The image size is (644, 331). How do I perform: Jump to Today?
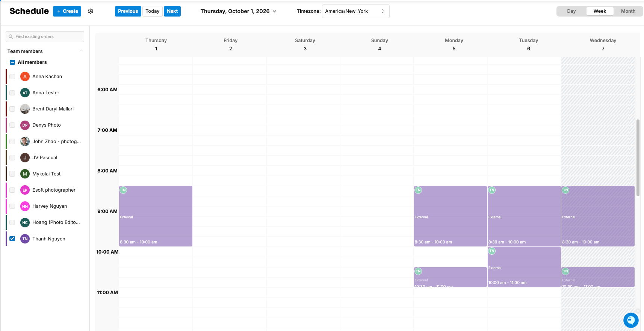click(x=153, y=11)
